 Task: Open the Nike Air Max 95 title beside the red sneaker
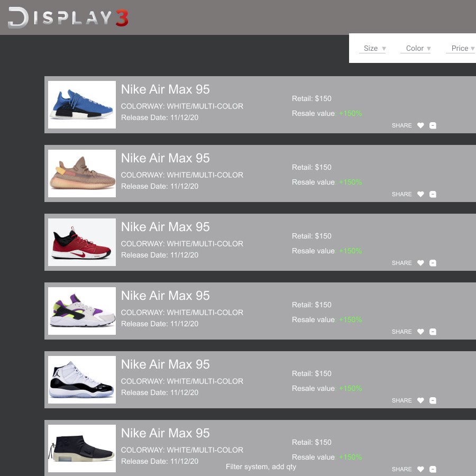pos(165,227)
